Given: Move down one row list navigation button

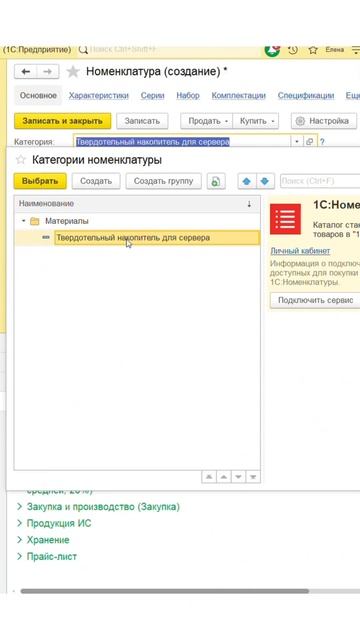Looking at the screenshot, I should point(238,477).
